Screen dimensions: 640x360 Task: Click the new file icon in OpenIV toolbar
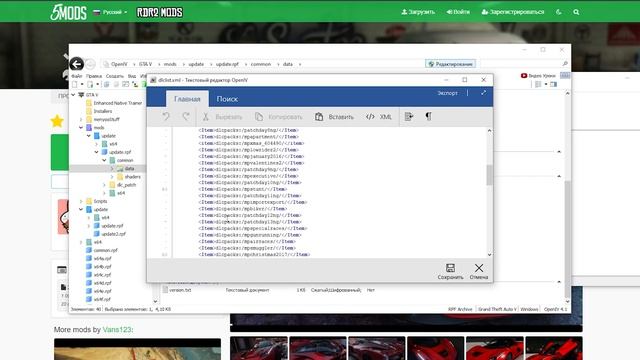[75, 84]
